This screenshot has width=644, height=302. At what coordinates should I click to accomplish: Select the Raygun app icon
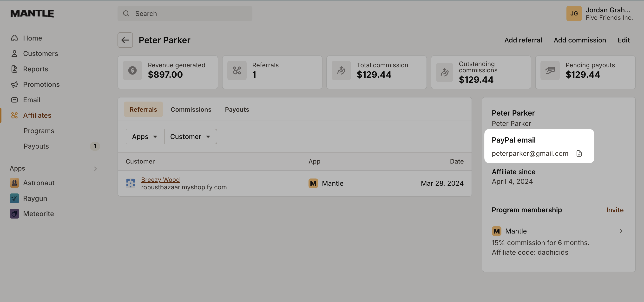[14, 198]
